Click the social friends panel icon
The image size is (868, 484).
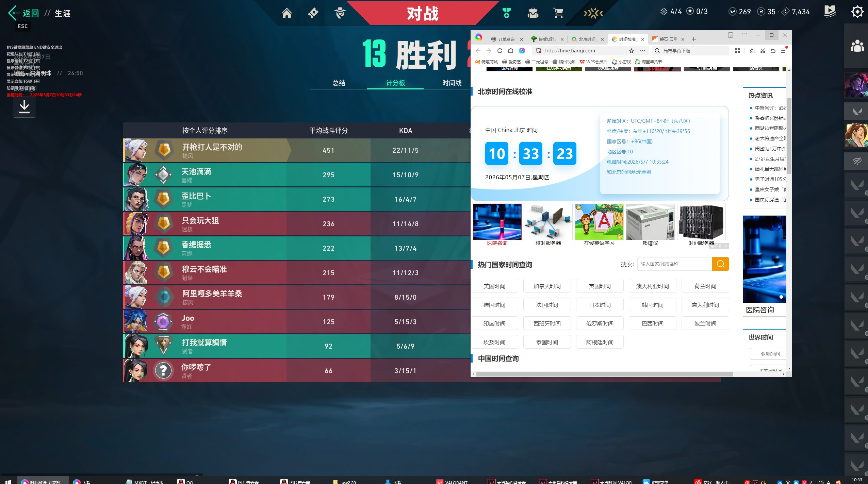[857, 46]
